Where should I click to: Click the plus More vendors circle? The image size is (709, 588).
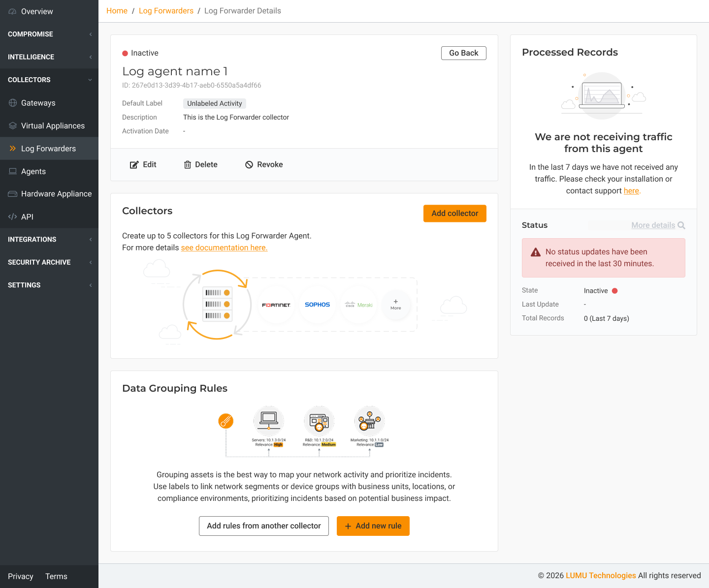[396, 305]
